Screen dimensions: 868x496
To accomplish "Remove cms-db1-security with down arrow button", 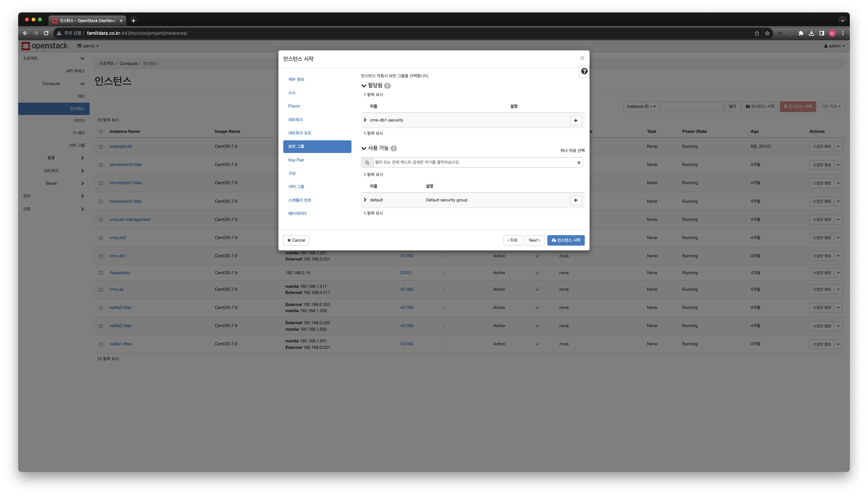I will (576, 120).
